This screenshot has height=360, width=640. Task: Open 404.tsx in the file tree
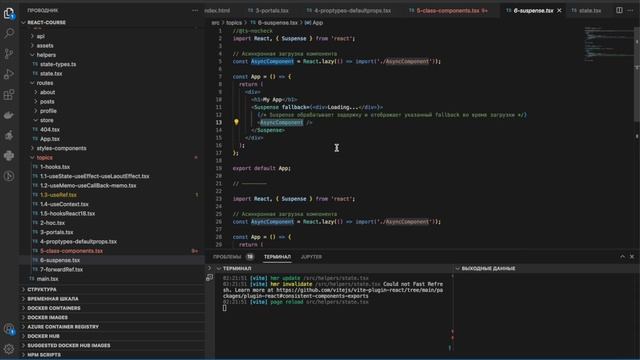click(x=50, y=130)
